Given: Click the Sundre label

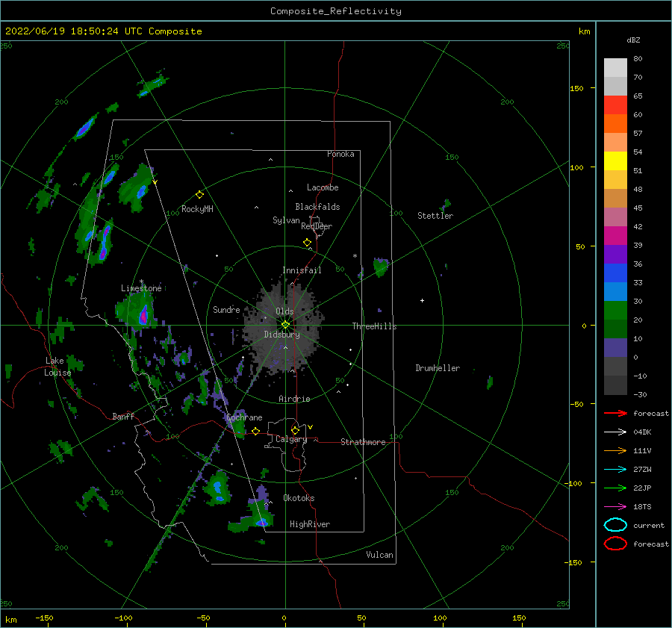Looking at the screenshot, I should (226, 309).
